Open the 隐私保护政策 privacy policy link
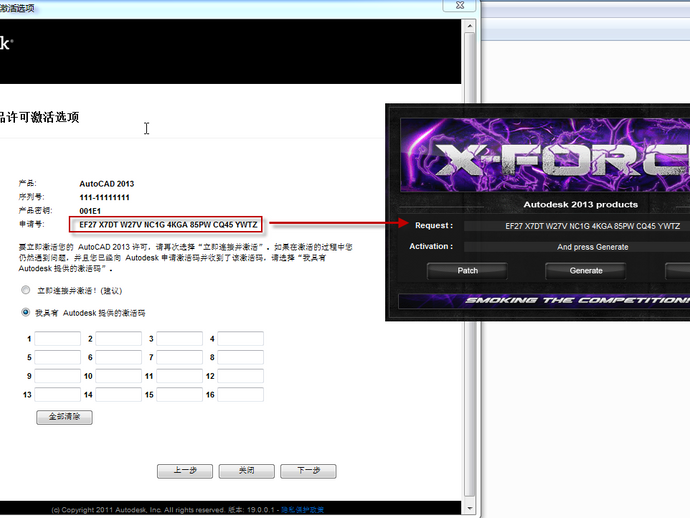Screen dimensions: 690x518 click(303, 510)
